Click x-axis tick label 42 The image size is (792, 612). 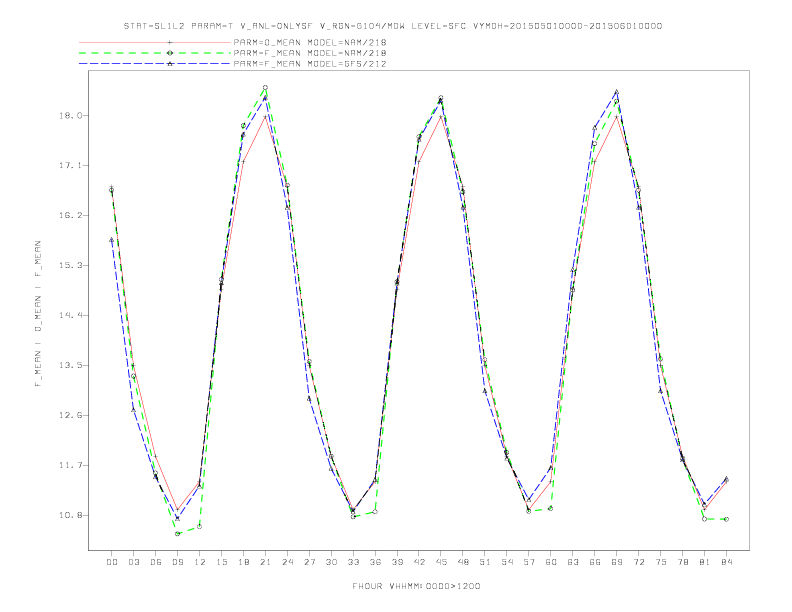419,562
